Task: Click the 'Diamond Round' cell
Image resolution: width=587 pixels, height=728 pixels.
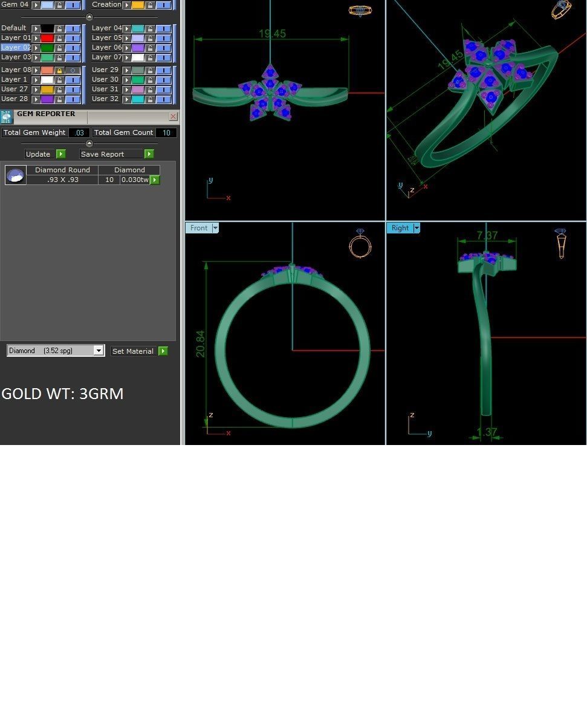Action: (x=62, y=170)
